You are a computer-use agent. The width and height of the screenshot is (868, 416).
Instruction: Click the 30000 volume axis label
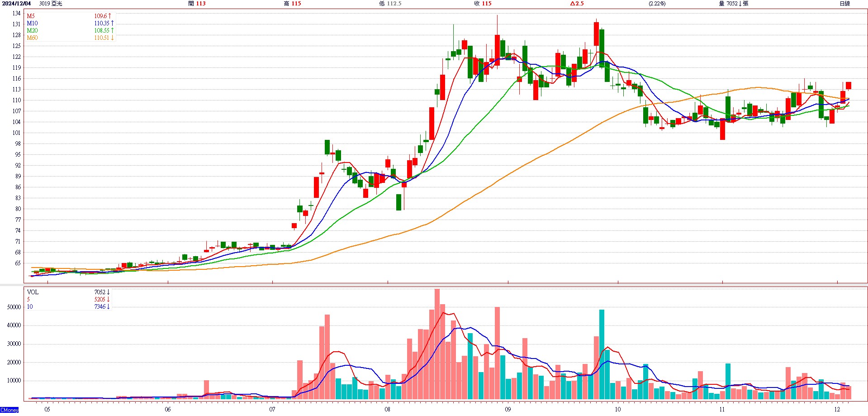click(x=14, y=344)
